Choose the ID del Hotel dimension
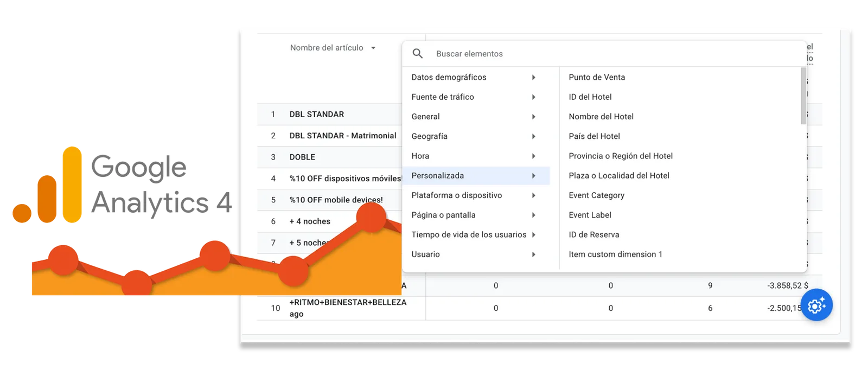Viewport: 868px width, 382px height. click(590, 97)
